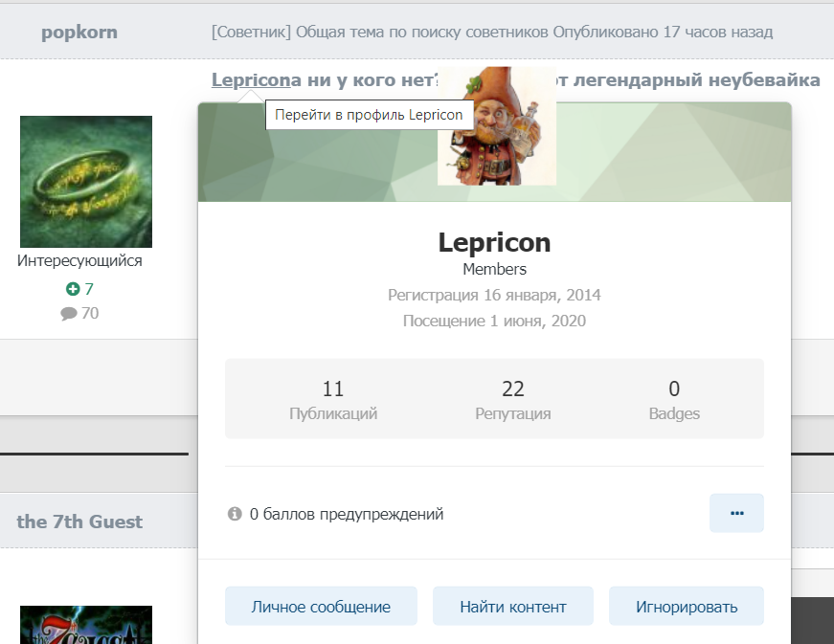Click the Опубликовано 17 часов назад timestamp

(663, 33)
